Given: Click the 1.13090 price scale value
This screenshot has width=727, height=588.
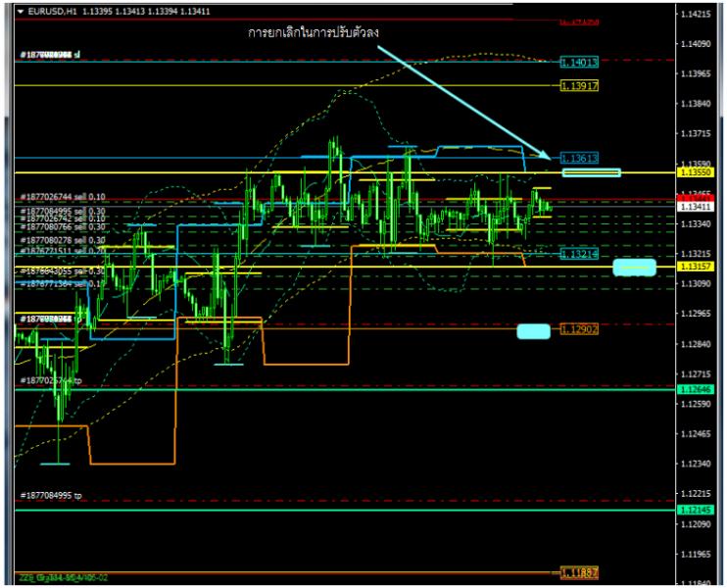Looking at the screenshot, I should click(x=696, y=284).
